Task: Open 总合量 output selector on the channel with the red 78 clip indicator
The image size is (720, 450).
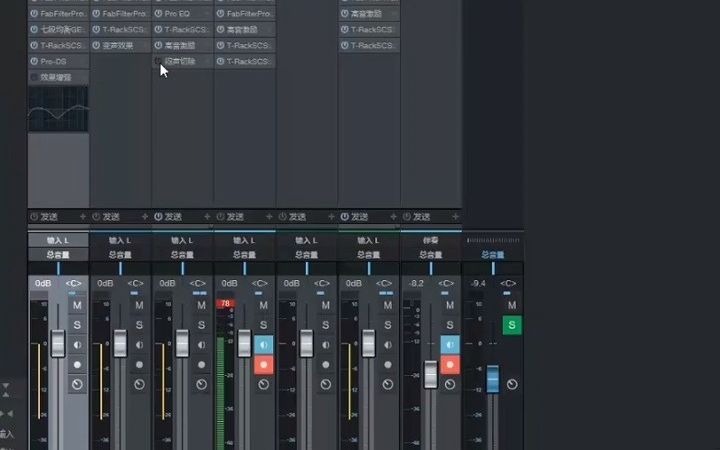Action: coord(245,254)
